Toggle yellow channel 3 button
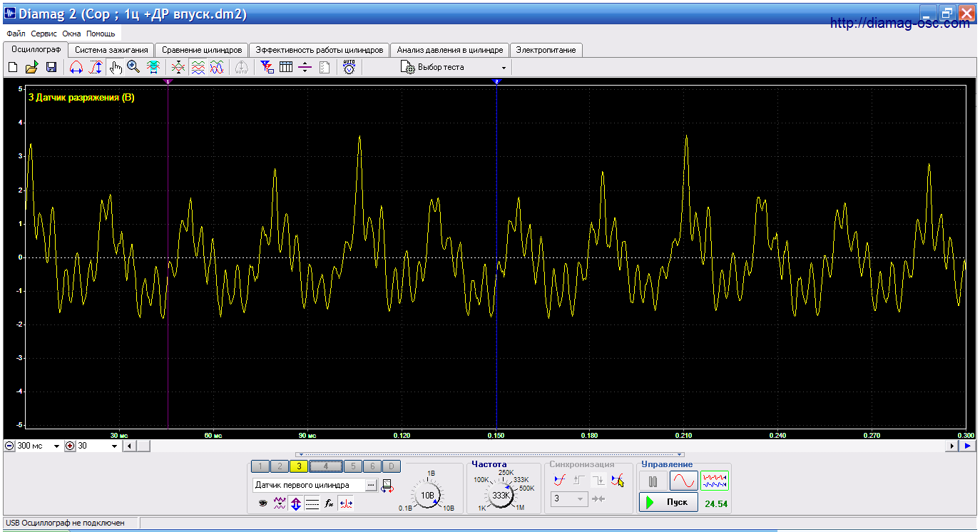The width and height of the screenshot is (980, 532). point(299,466)
